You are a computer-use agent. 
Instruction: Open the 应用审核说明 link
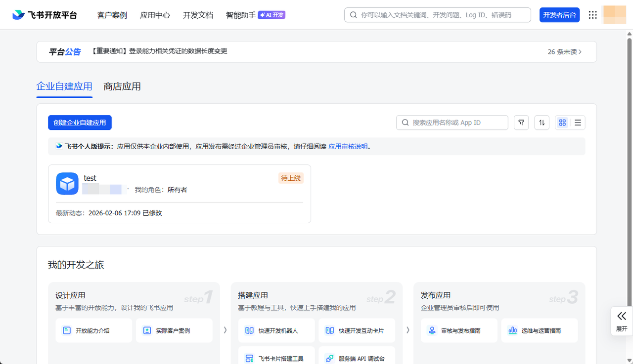[x=348, y=146]
